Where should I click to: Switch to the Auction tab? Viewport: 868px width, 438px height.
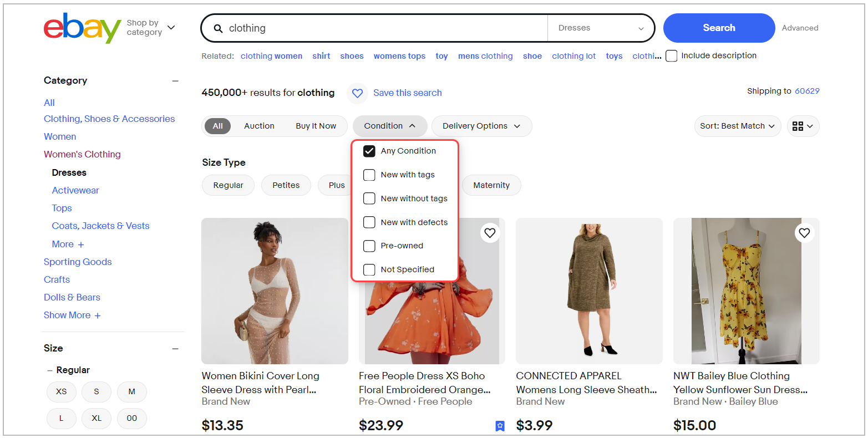(259, 126)
